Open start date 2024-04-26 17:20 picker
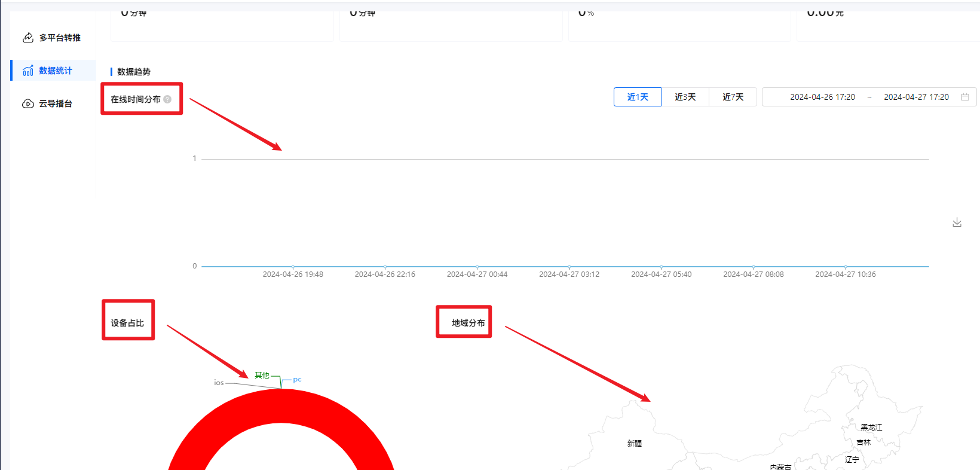The height and width of the screenshot is (470, 980). (822, 97)
